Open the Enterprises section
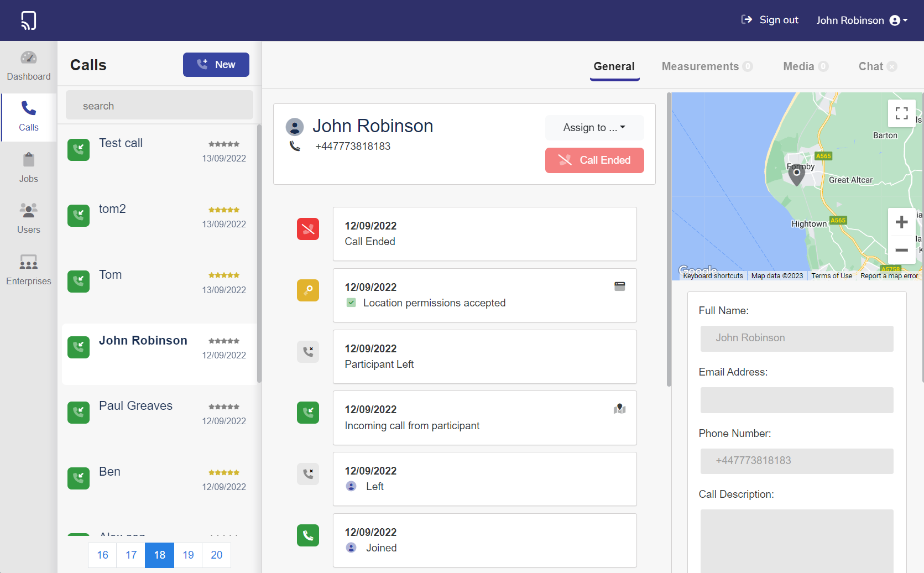Screen dimensions: 924x573 click(29, 270)
